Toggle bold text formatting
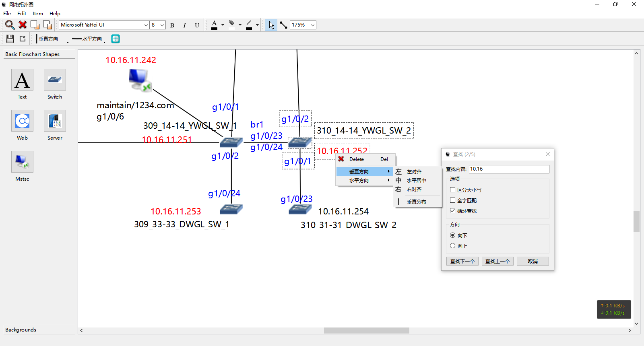The image size is (644, 346). [x=172, y=25]
